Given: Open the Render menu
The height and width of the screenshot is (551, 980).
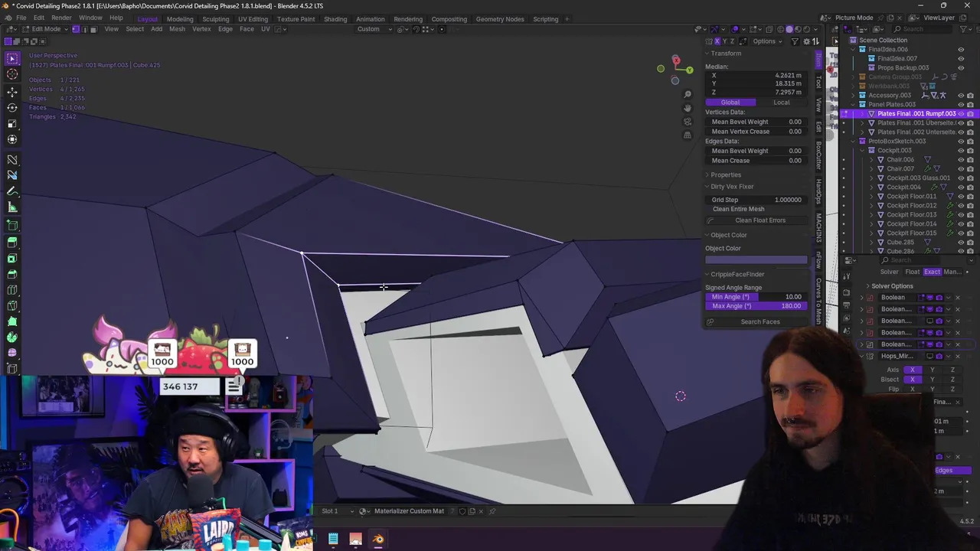Looking at the screenshot, I should point(61,18).
